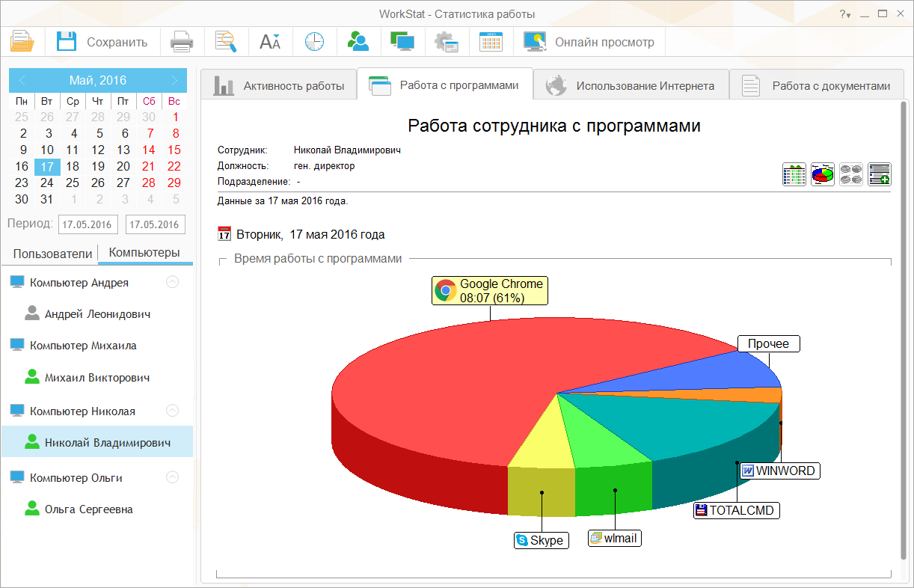Collapse Компьютер Андрея group
The height and width of the screenshot is (588, 914).
173,282
